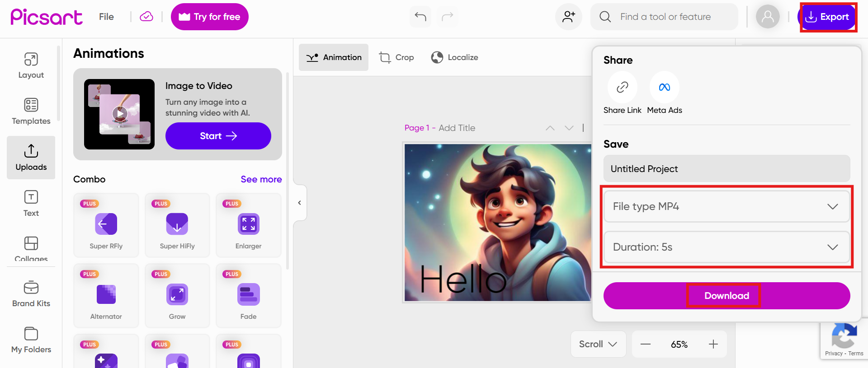Click the Add Title page text
The width and height of the screenshot is (868, 368).
(457, 128)
